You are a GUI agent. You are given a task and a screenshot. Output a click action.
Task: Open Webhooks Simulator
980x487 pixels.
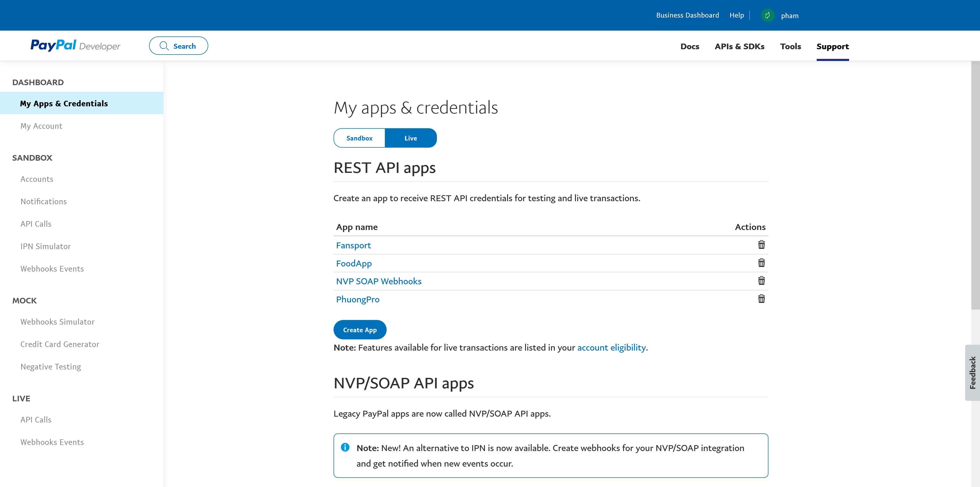pyautogui.click(x=57, y=322)
